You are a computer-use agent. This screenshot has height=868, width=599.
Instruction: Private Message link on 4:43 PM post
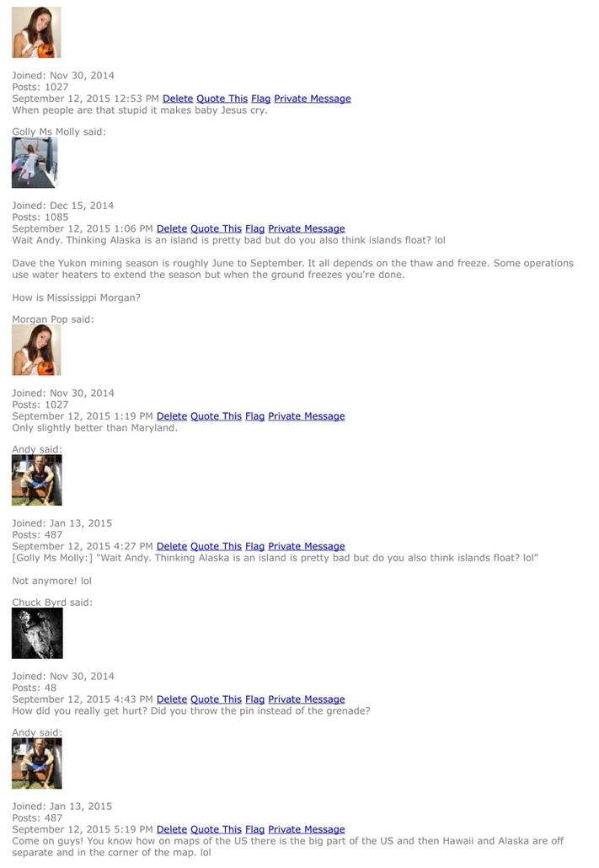(306, 699)
